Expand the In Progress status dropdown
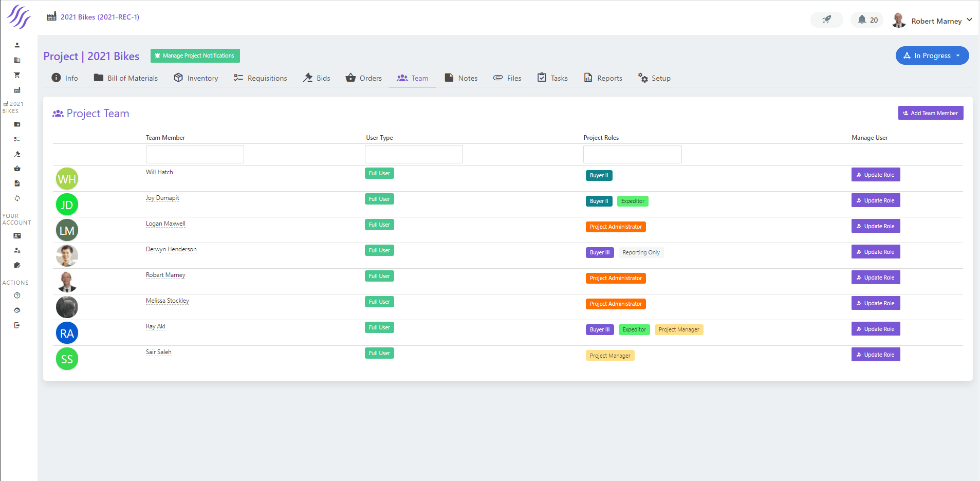Screen dimensions: 980x481 (932, 55)
